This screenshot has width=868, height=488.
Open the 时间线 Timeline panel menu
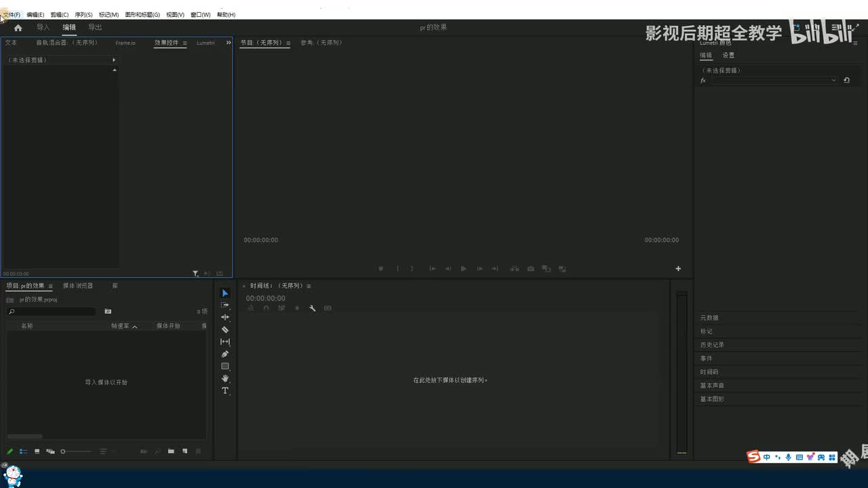309,286
